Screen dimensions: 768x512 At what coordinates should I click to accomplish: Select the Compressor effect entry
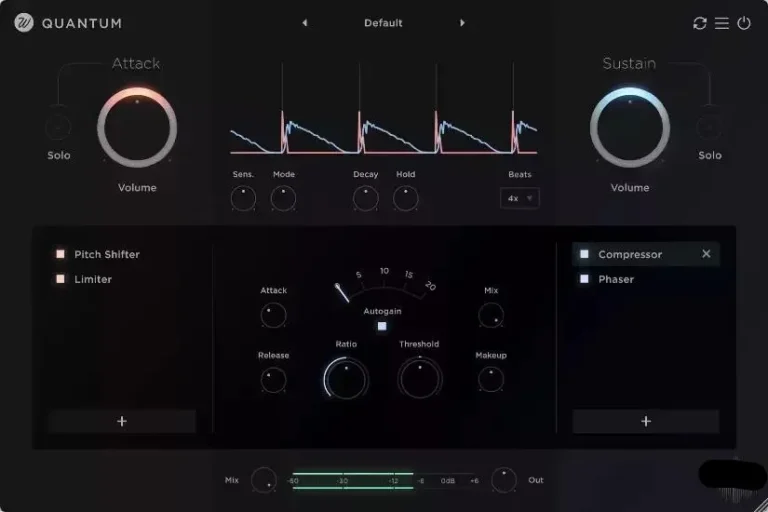pos(630,254)
